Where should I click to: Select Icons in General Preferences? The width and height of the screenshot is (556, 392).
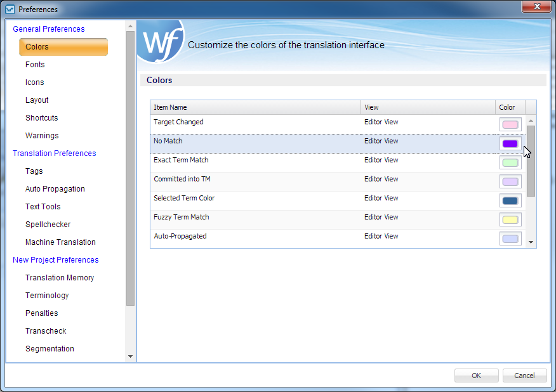[35, 82]
